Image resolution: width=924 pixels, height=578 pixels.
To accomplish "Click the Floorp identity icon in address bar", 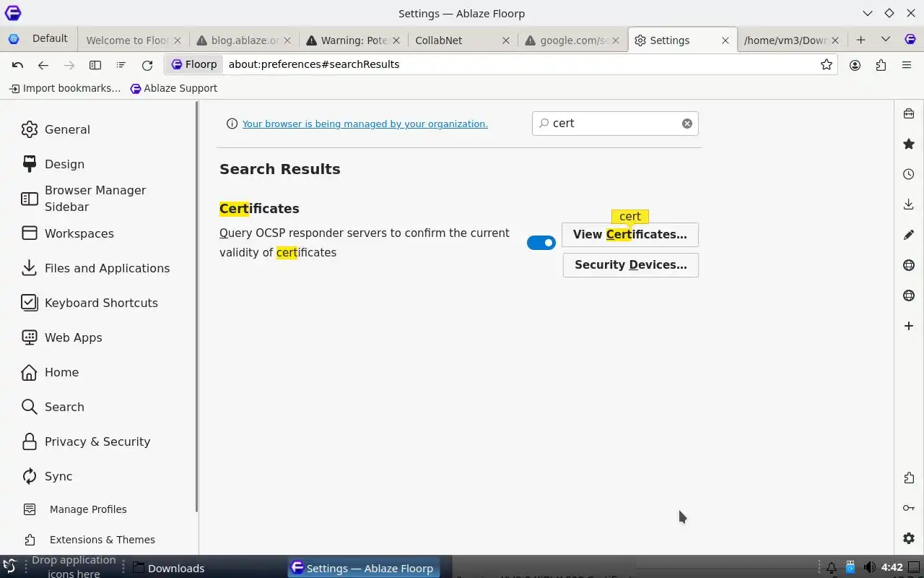I will click(194, 64).
